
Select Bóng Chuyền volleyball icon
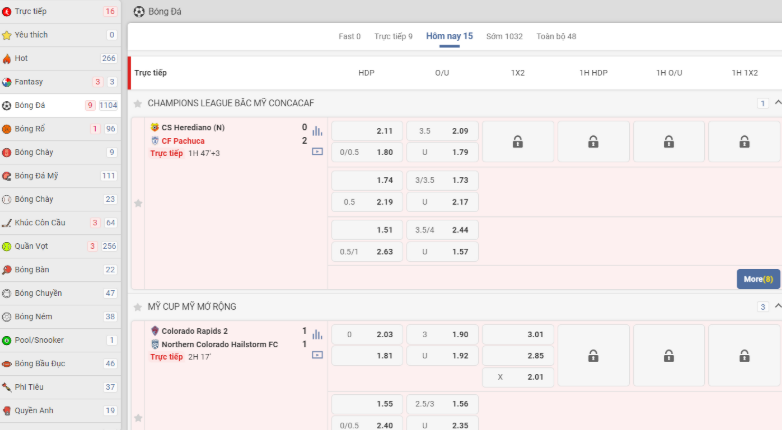click(6, 293)
